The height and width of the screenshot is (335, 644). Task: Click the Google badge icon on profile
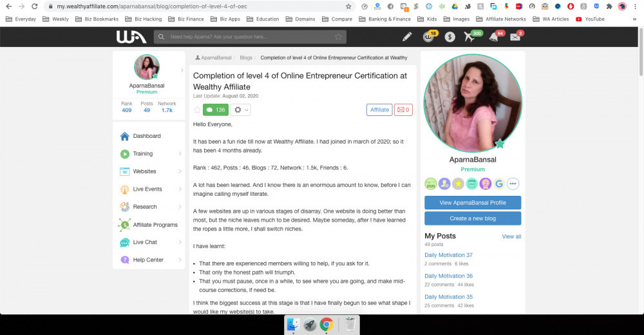point(499,184)
